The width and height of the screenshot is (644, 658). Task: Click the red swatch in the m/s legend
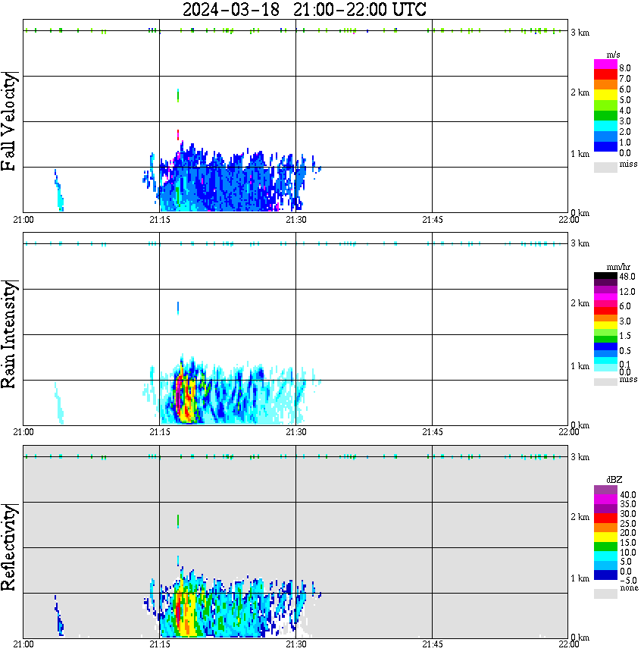605,75
